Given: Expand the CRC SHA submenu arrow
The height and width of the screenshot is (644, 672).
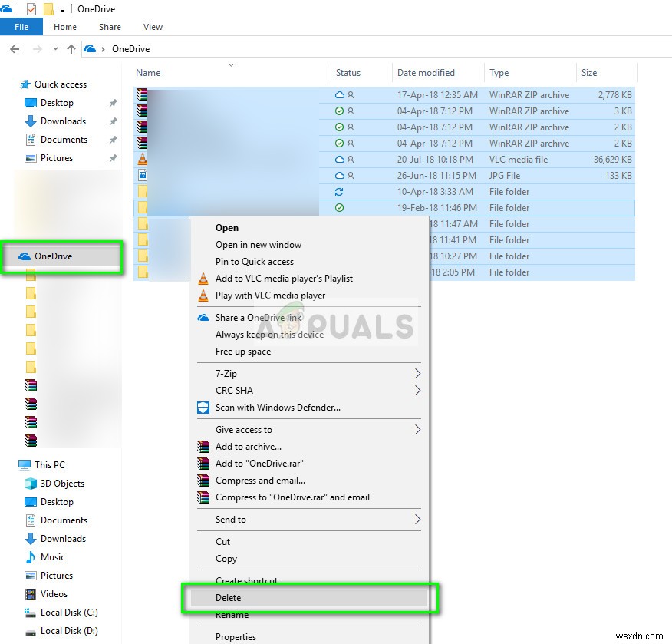Looking at the screenshot, I should point(417,391).
